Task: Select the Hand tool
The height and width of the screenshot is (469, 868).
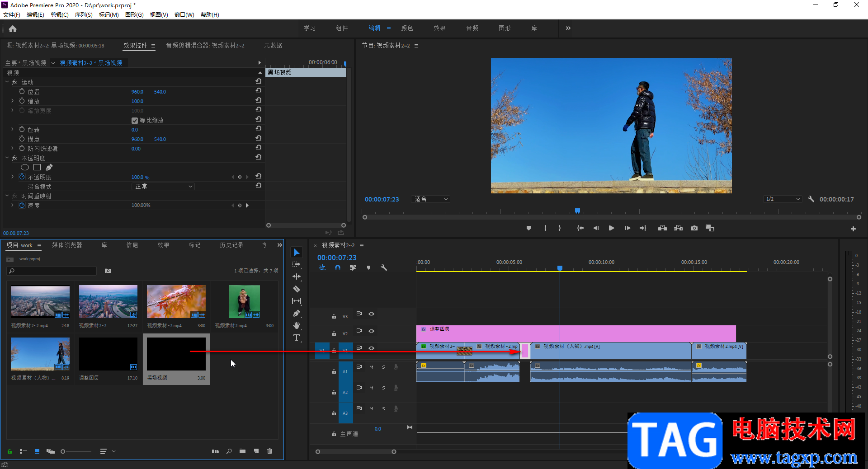Action: coord(297,325)
